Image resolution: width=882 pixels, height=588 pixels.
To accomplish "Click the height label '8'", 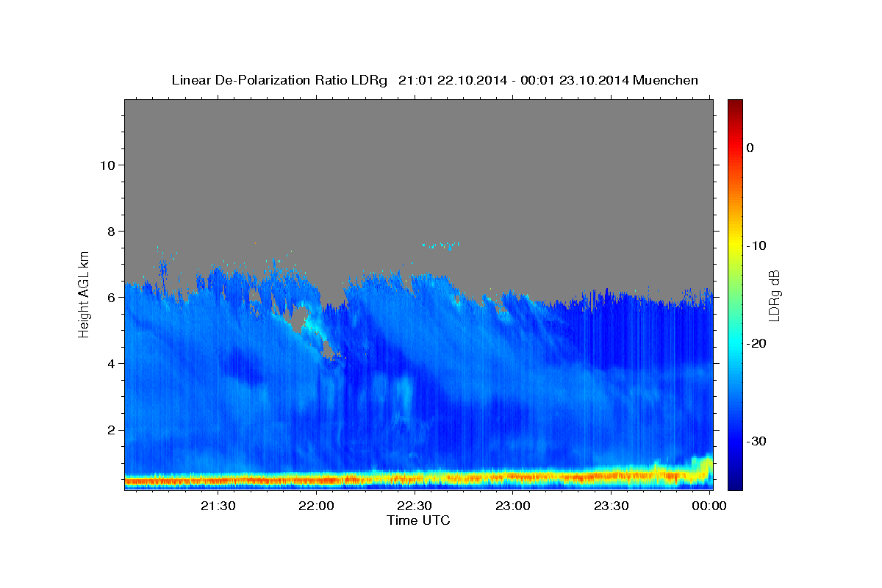I will click(x=111, y=231).
